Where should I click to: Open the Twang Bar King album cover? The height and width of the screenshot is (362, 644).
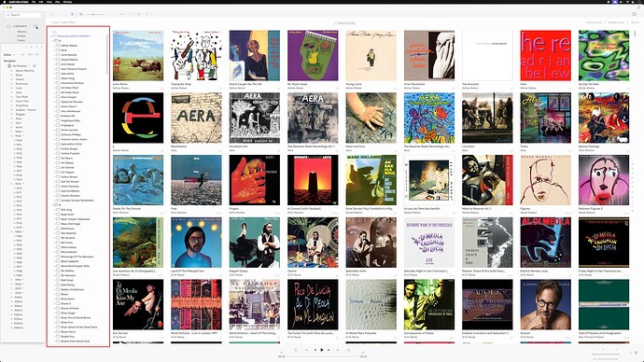(196, 55)
